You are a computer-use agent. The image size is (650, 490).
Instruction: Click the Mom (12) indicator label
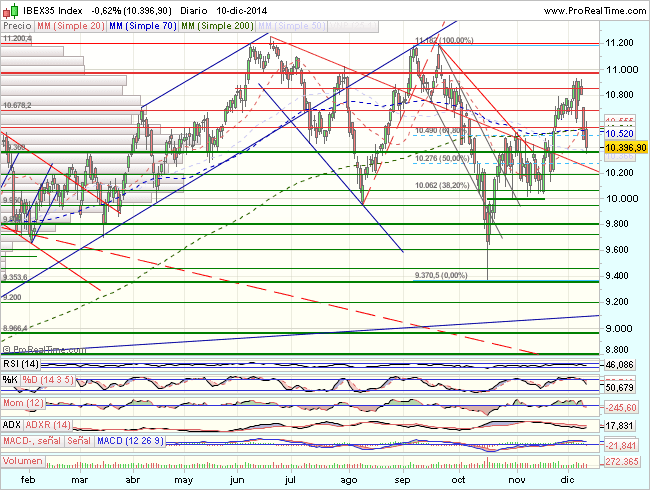click(24, 403)
